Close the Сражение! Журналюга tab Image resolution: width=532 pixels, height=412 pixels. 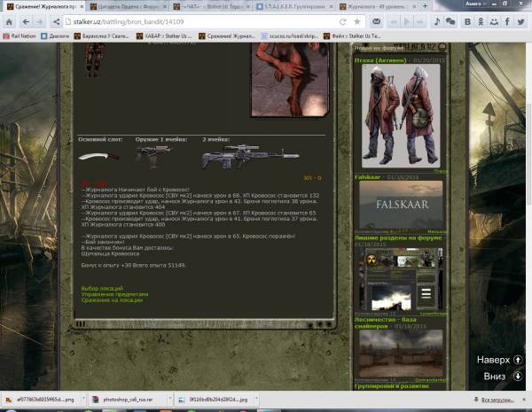click(82, 6)
